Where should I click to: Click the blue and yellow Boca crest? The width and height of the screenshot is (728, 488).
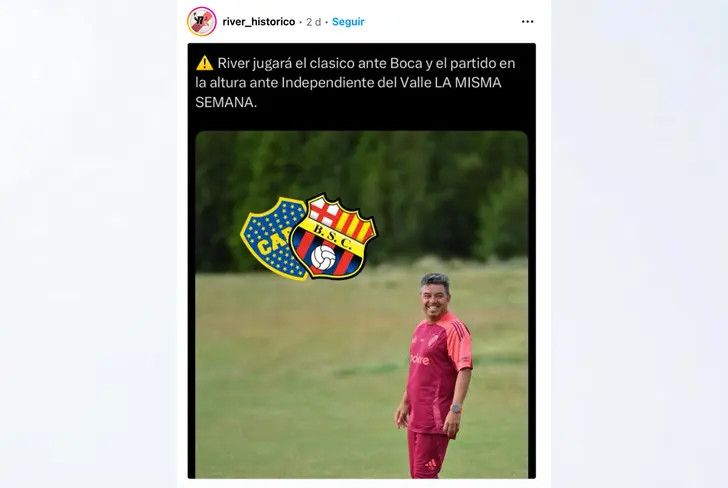(273, 238)
